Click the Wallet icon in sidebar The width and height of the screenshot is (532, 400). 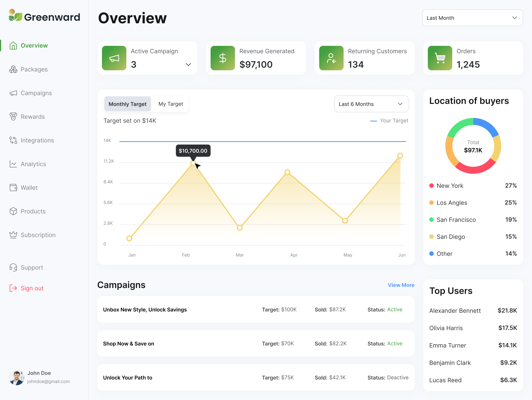click(x=13, y=188)
